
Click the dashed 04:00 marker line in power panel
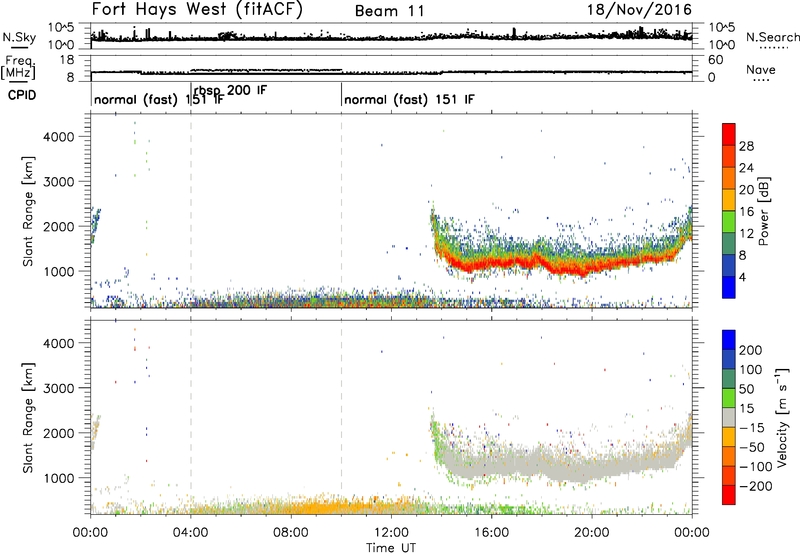click(x=191, y=211)
